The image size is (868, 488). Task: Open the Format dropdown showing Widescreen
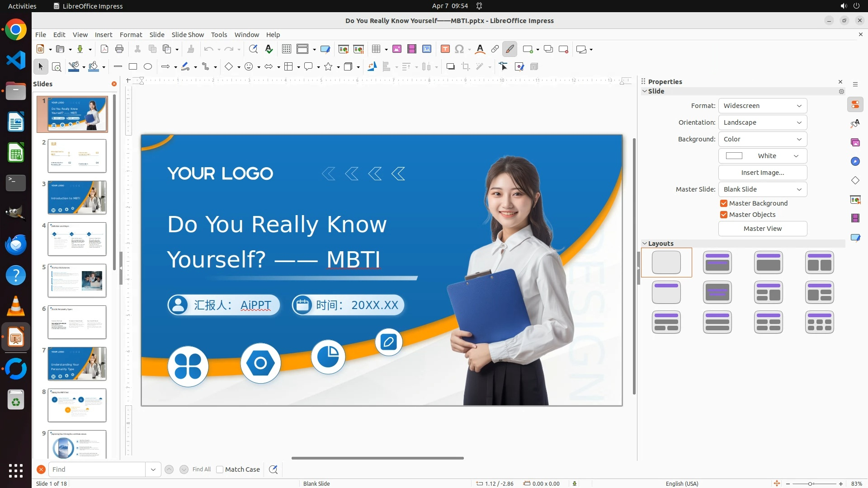[x=762, y=106]
